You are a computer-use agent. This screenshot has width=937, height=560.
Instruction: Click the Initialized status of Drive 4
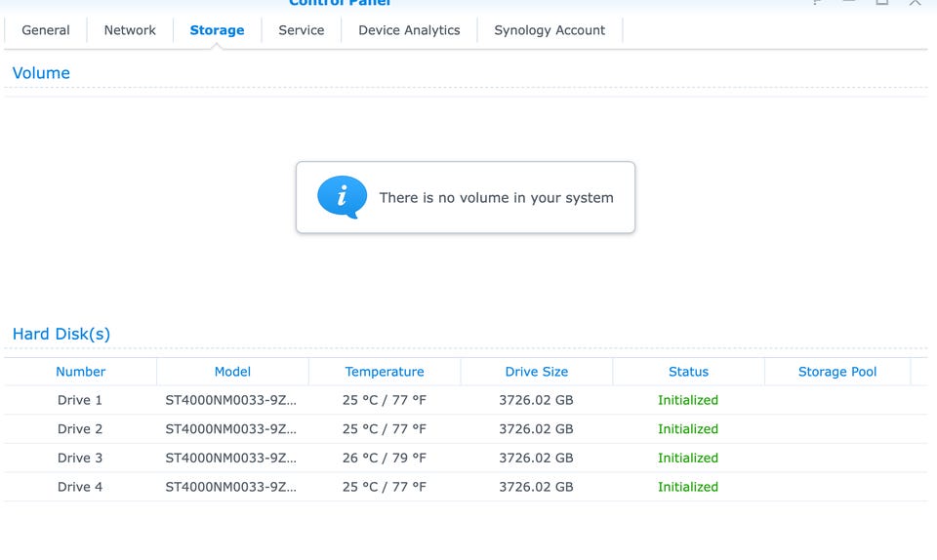pos(688,487)
